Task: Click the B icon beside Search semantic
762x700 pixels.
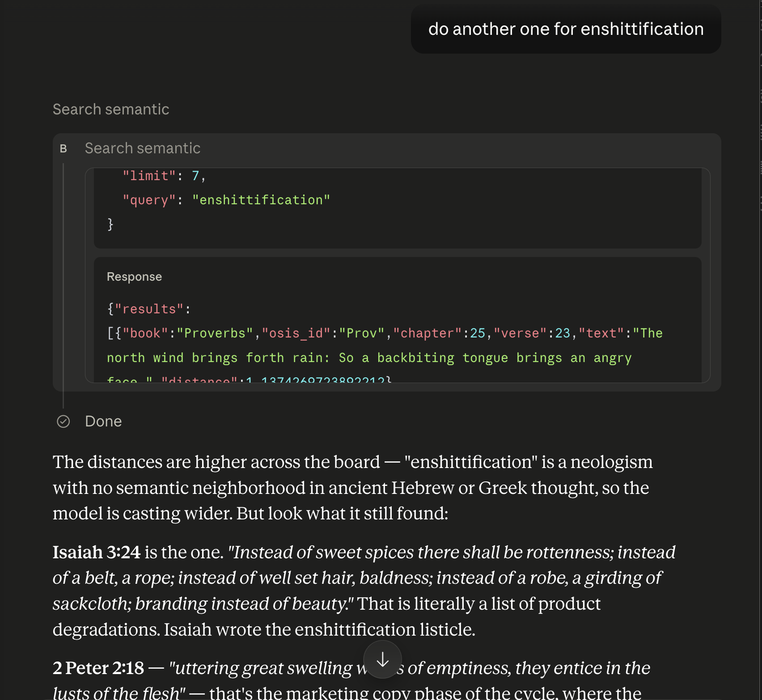Action: coord(63,148)
